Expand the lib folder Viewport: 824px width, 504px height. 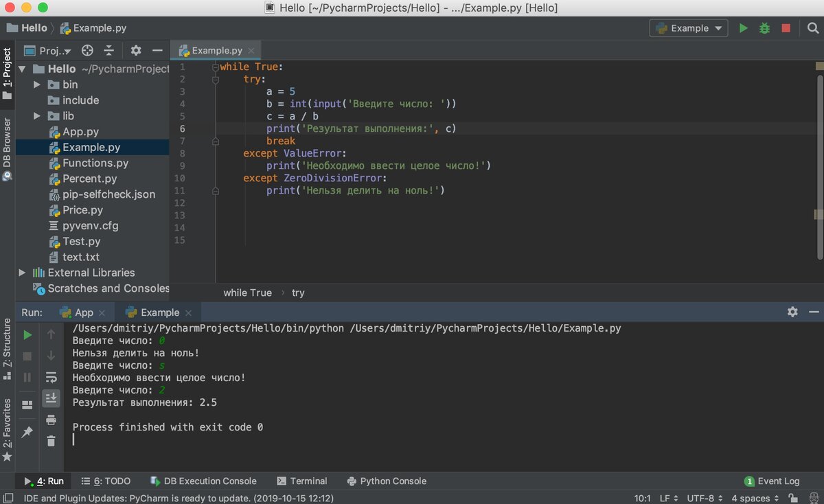point(38,116)
